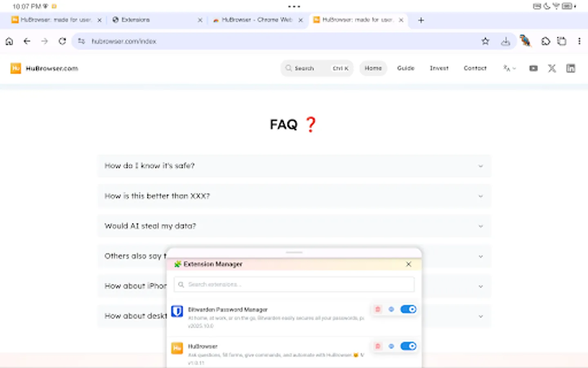Disable the HuBrowser extension switch
The width and height of the screenshot is (588, 368).
coord(408,346)
